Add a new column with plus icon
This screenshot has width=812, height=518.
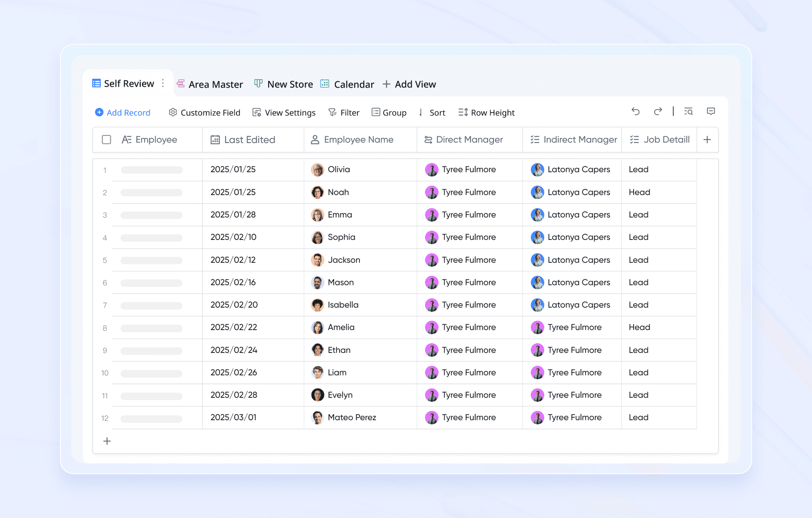(707, 140)
